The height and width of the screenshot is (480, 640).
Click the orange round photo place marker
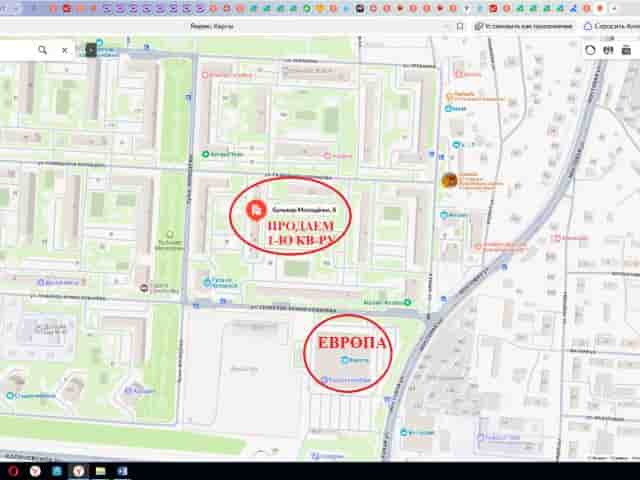tap(449, 180)
